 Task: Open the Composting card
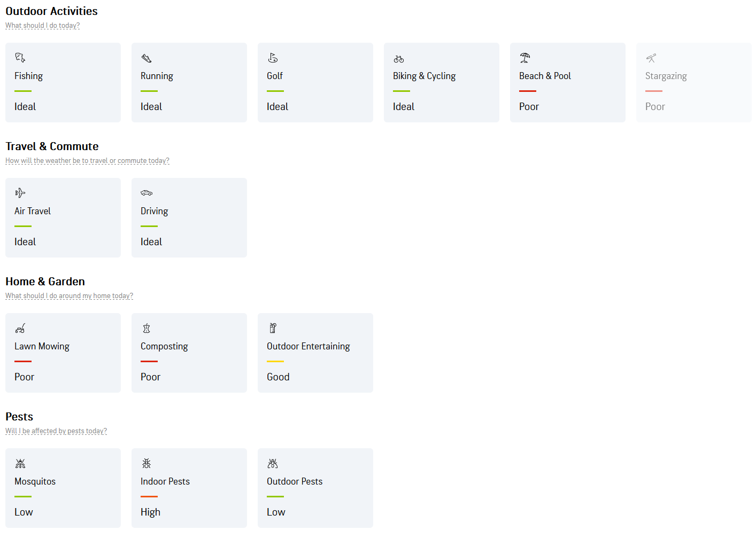pos(189,353)
